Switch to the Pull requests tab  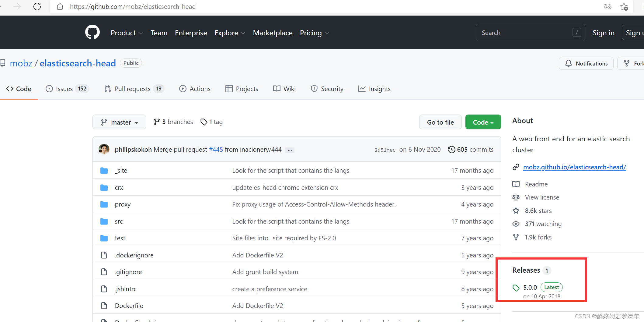[134, 89]
